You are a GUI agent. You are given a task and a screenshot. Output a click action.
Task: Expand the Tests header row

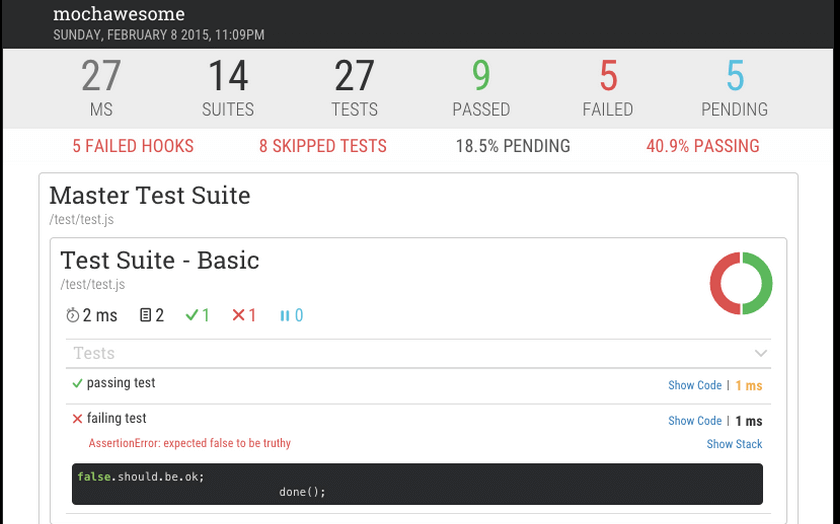(418, 353)
